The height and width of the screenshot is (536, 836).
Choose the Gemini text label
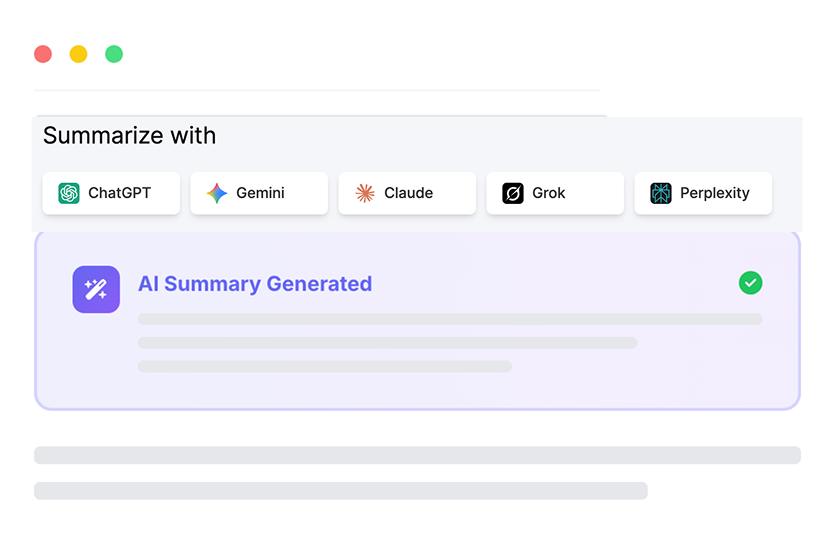[x=260, y=193]
